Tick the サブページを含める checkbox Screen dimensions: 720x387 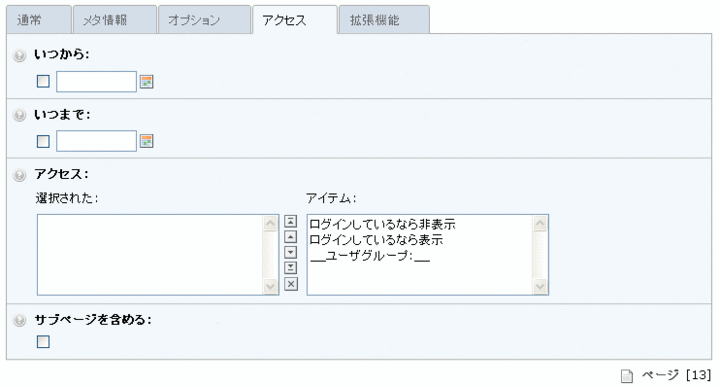[43, 342]
